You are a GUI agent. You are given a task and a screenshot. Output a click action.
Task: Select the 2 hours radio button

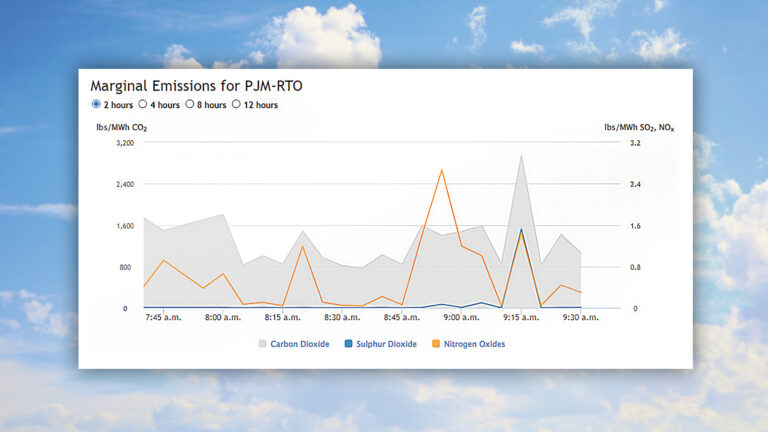pos(96,104)
